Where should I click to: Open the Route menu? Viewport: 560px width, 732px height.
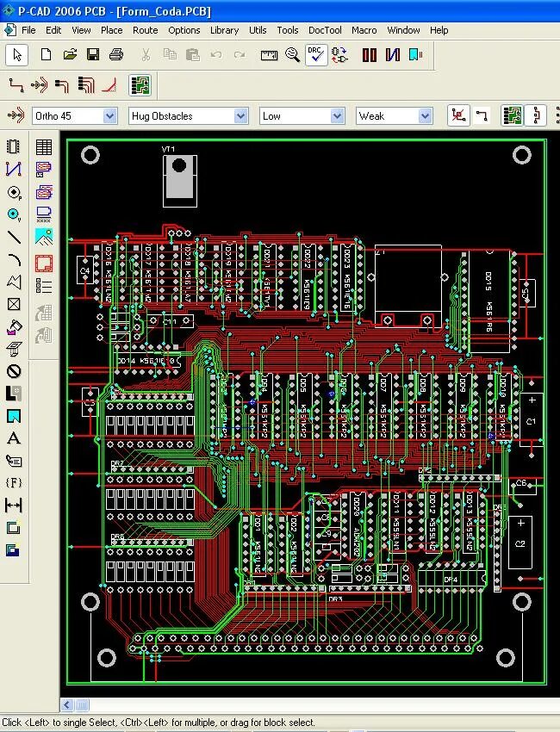point(146,30)
